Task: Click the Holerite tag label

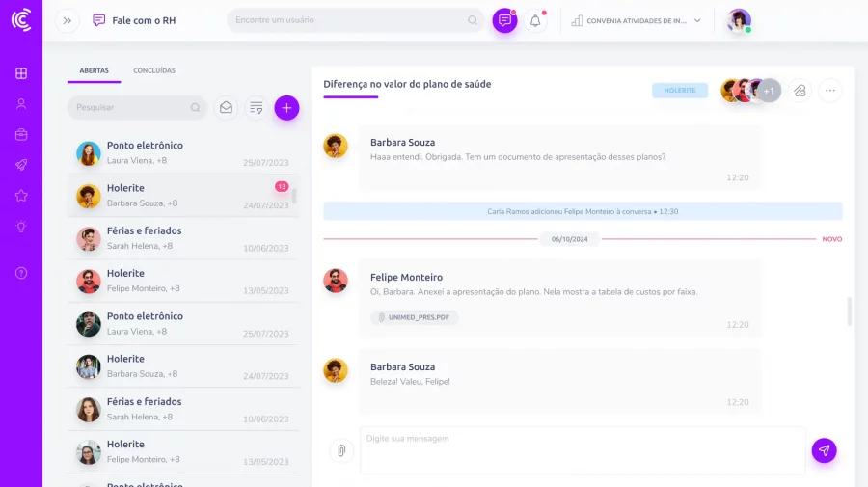Action: coord(679,91)
